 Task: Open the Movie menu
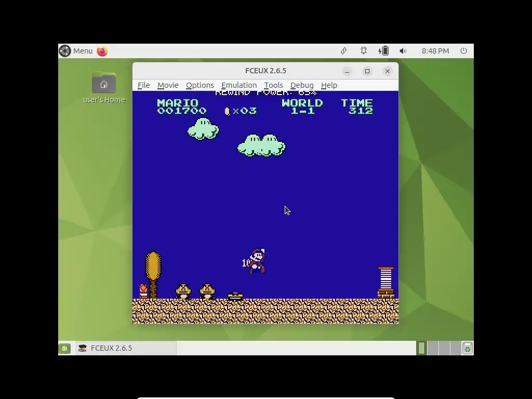tap(168, 85)
